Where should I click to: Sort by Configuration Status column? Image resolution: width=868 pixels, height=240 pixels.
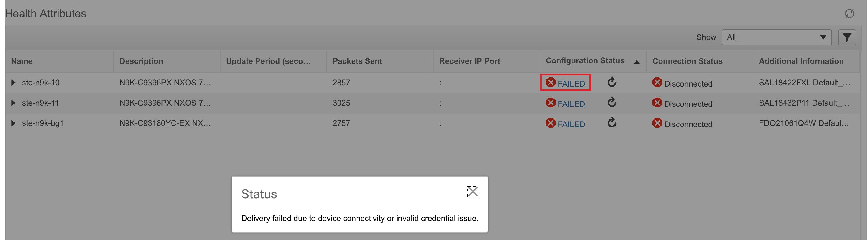coord(585,61)
